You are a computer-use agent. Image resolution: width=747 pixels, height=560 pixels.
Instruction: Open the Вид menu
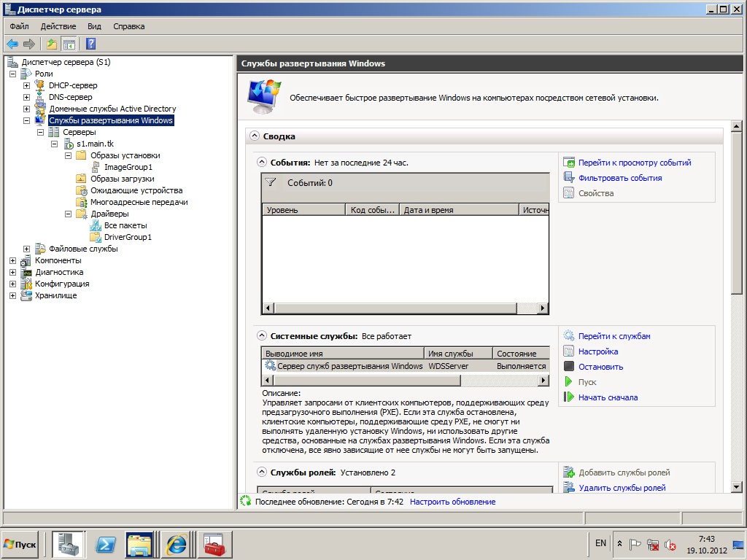point(94,26)
